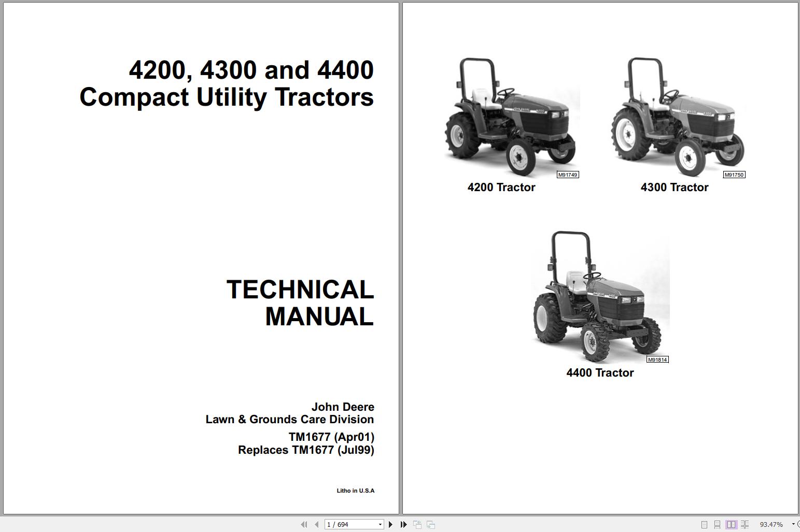This screenshot has width=800, height=532.
Task: Click the 4200 Tractor photo
Action: coord(511,117)
